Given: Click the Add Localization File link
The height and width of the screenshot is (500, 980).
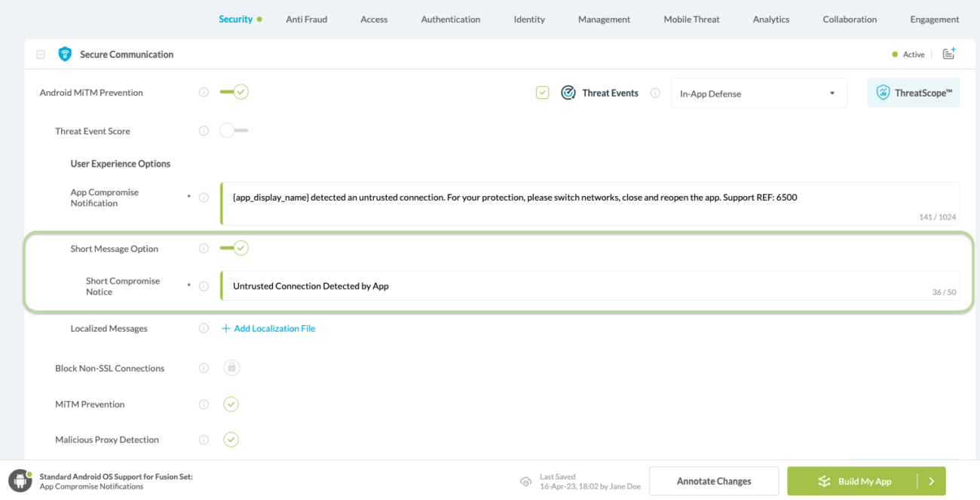Looking at the screenshot, I should point(268,329).
